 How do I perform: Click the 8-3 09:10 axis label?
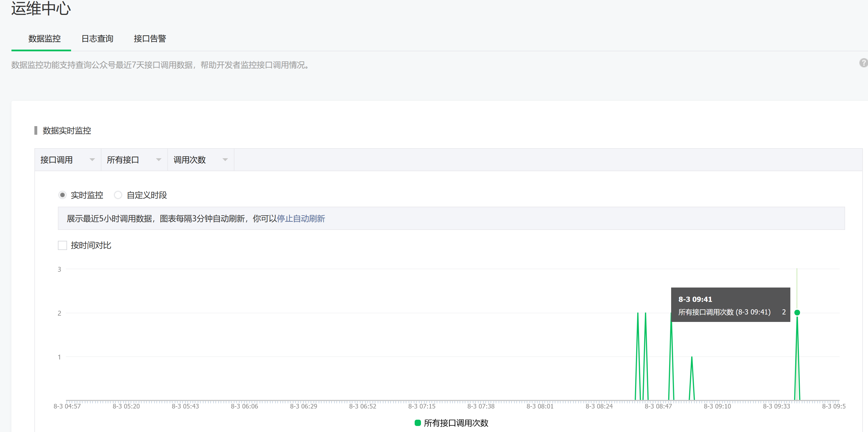(x=717, y=406)
